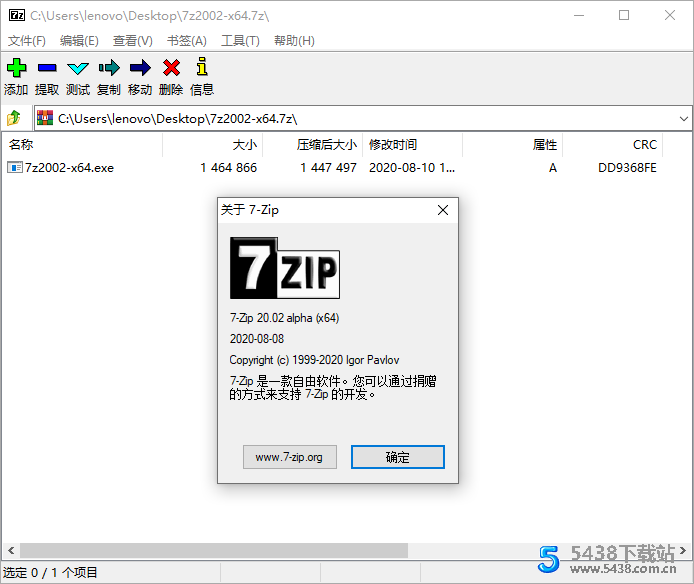Open the Edit (编辑) menu
Viewport: 694px width, 584px height.
click(x=79, y=41)
